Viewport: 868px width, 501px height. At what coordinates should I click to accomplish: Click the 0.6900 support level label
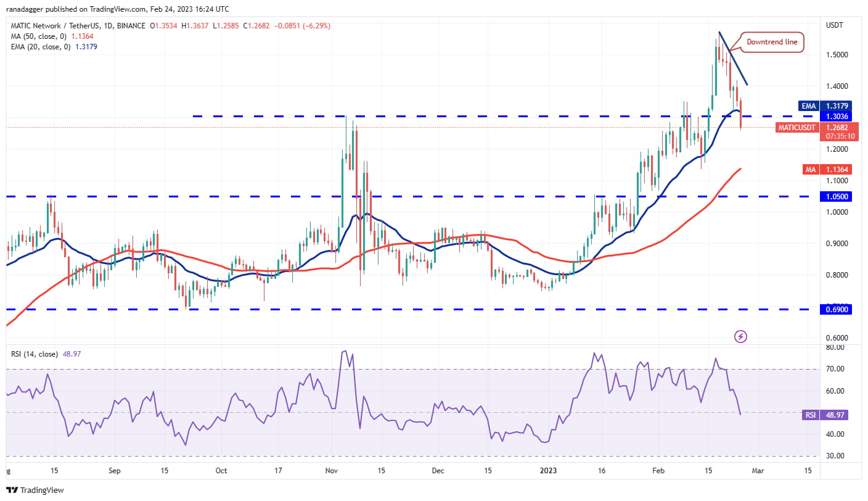pyautogui.click(x=837, y=310)
